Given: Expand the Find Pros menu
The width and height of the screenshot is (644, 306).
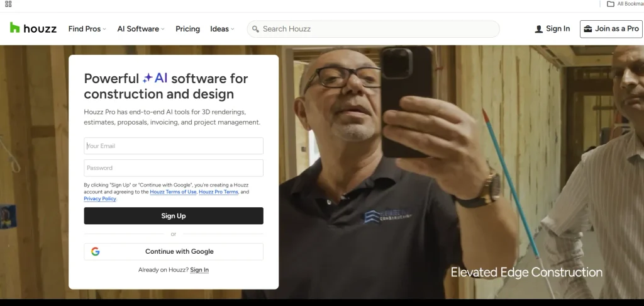Looking at the screenshot, I should tap(87, 29).
